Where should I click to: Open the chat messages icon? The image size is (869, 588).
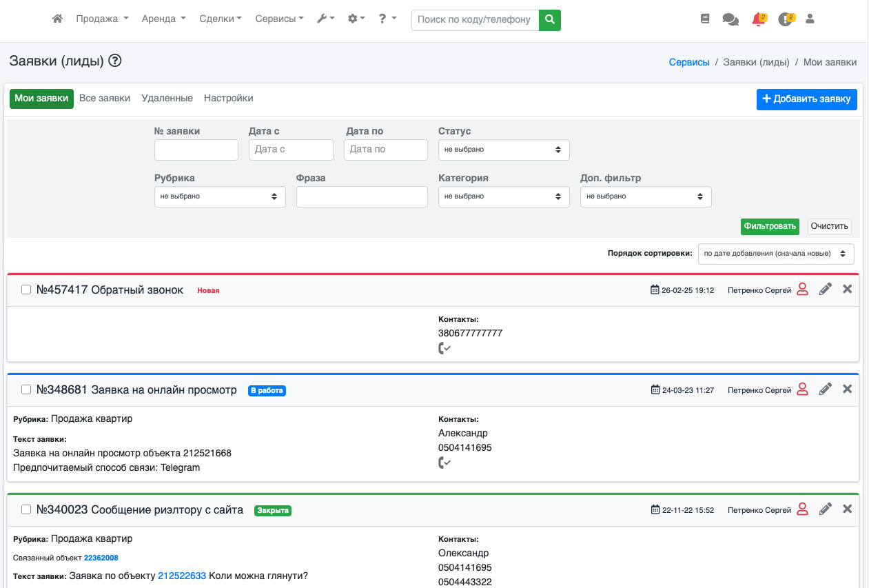(x=730, y=19)
